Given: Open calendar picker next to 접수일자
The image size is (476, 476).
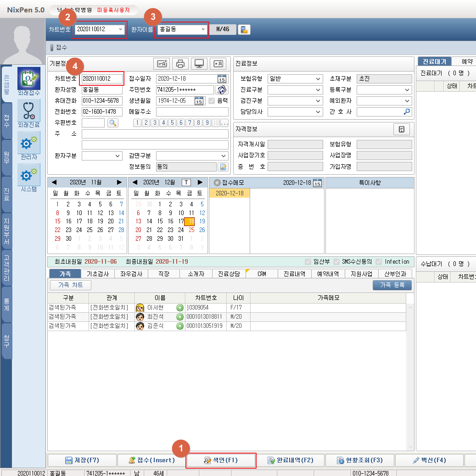Looking at the screenshot, I should [x=222, y=78].
